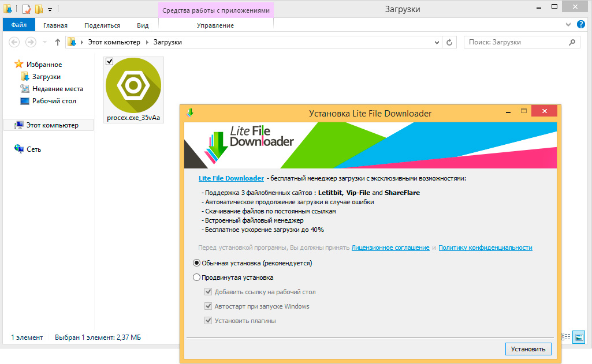Switch to large icons view layout
592x364 pixels.
click(579, 337)
